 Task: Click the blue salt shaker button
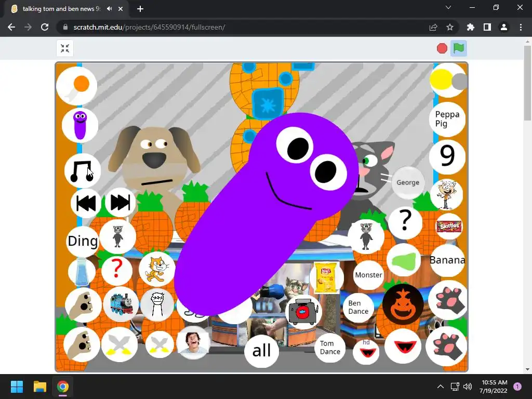point(82,272)
